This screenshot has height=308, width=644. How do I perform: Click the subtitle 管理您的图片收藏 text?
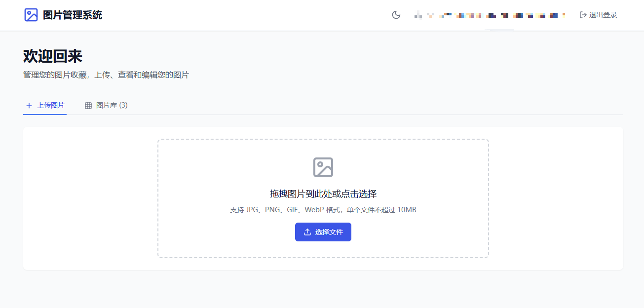coord(106,75)
